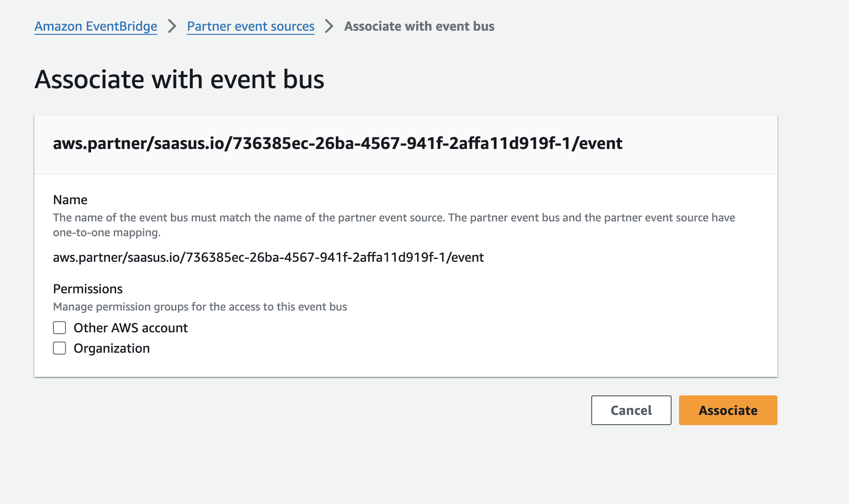Click the bold partner event source name in panel header
The width and height of the screenshot is (849, 504).
[338, 143]
